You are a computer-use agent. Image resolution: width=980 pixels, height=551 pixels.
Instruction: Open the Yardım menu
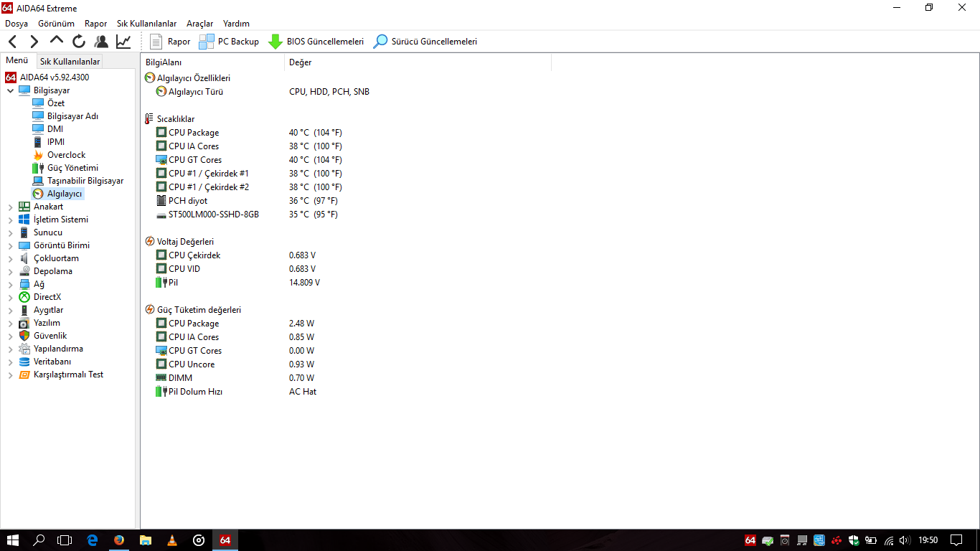coord(237,24)
